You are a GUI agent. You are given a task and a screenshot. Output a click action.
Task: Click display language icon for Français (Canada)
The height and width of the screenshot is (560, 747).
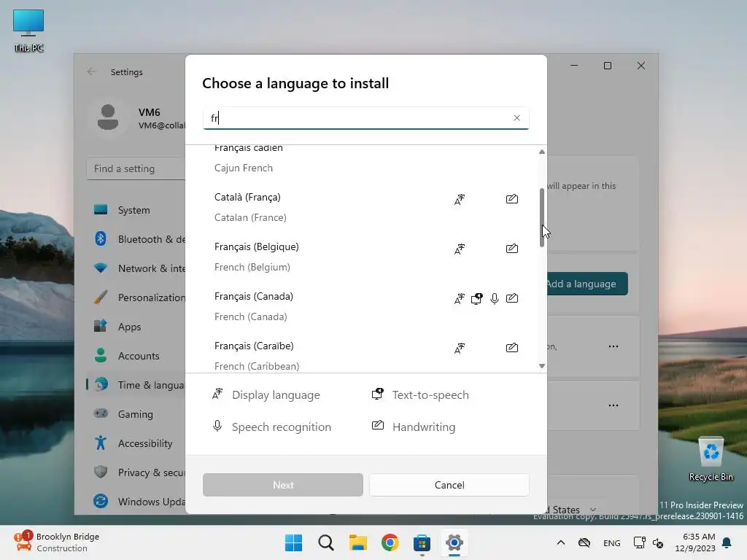click(x=460, y=298)
